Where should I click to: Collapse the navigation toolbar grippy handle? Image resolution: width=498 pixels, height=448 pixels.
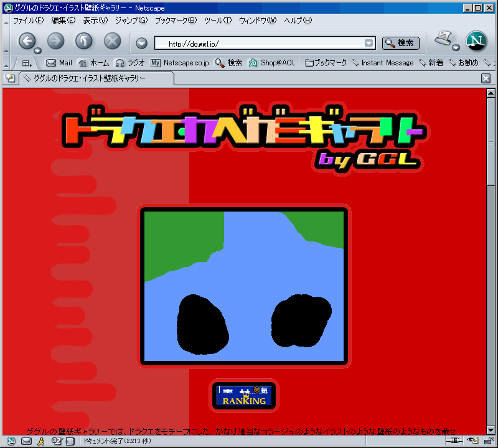(x=6, y=41)
